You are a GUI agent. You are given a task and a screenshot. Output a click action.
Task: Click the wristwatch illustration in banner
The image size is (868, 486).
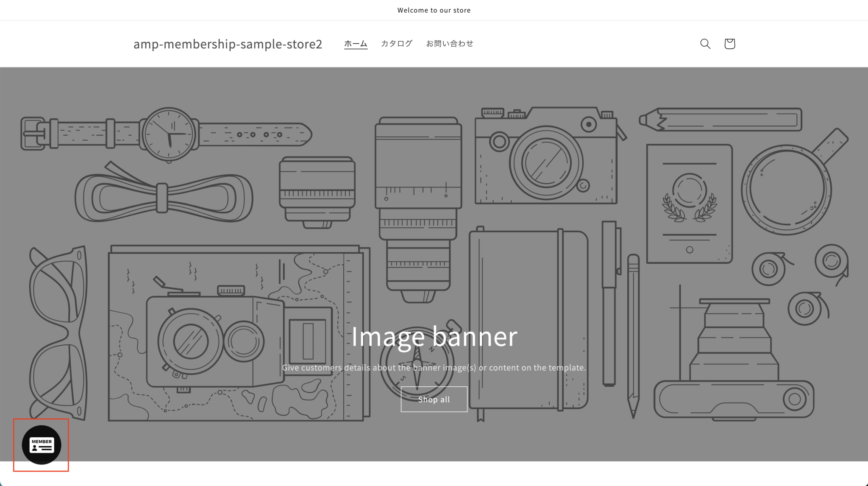click(169, 134)
